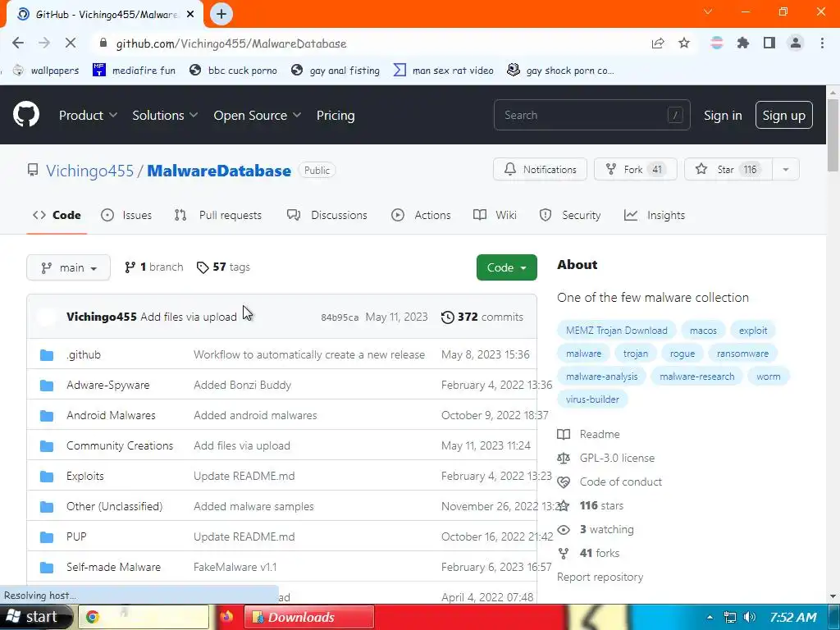The width and height of the screenshot is (840, 630).
Task: Open the Chrome three-dot menu
Action: click(x=822, y=43)
